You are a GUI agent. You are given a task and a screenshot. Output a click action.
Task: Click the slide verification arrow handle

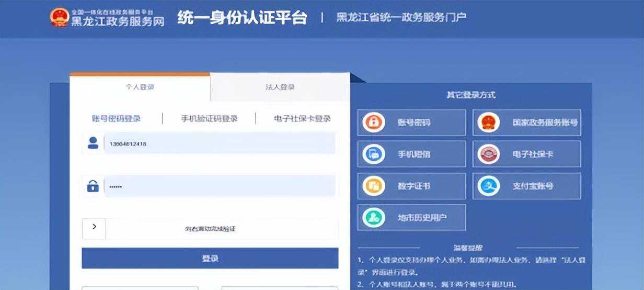tap(94, 228)
